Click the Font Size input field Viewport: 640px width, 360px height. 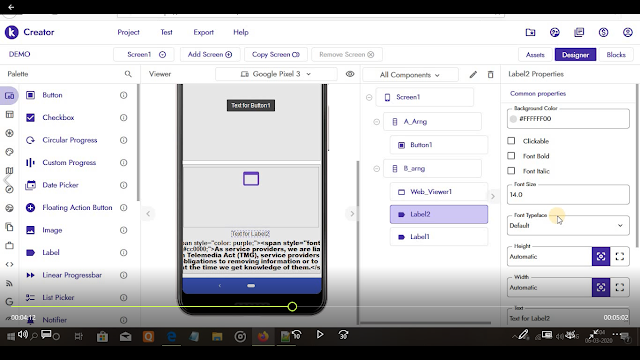(x=568, y=195)
